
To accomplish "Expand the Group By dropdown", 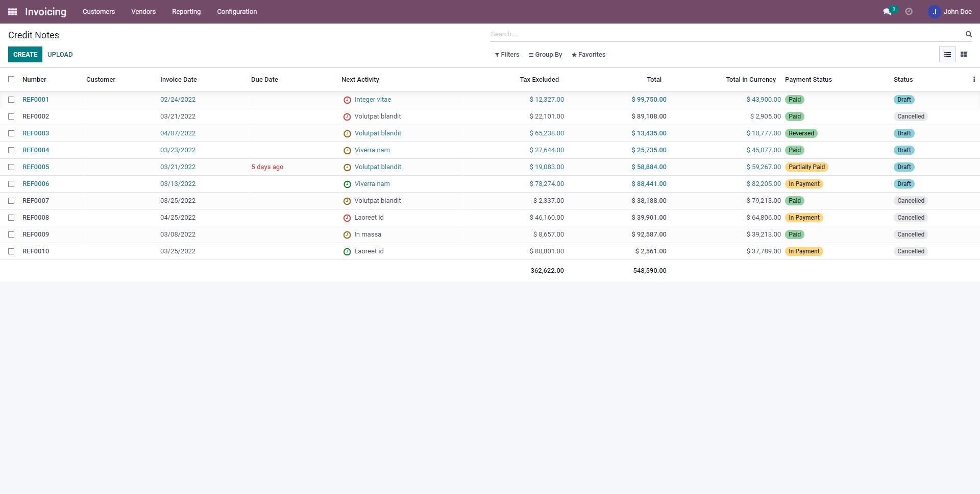I will click(545, 55).
